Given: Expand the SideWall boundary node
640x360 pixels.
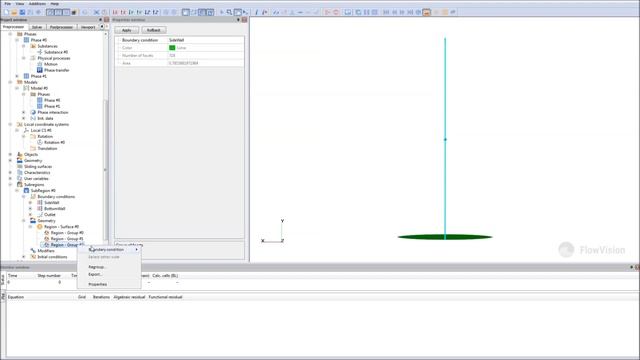Looking at the screenshot, I should (30, 202).
